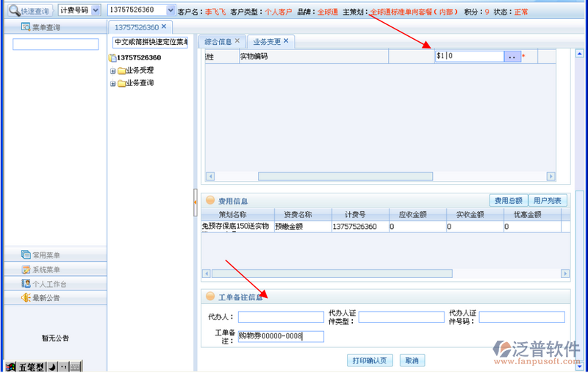The width and height of the screenshot is (588, 373).
Task: Expand the 业务查询 tree folder
Action: (113, 84)
